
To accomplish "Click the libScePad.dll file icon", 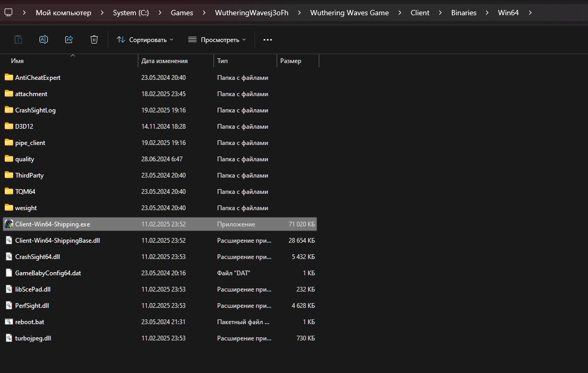I will coord(9,289).
